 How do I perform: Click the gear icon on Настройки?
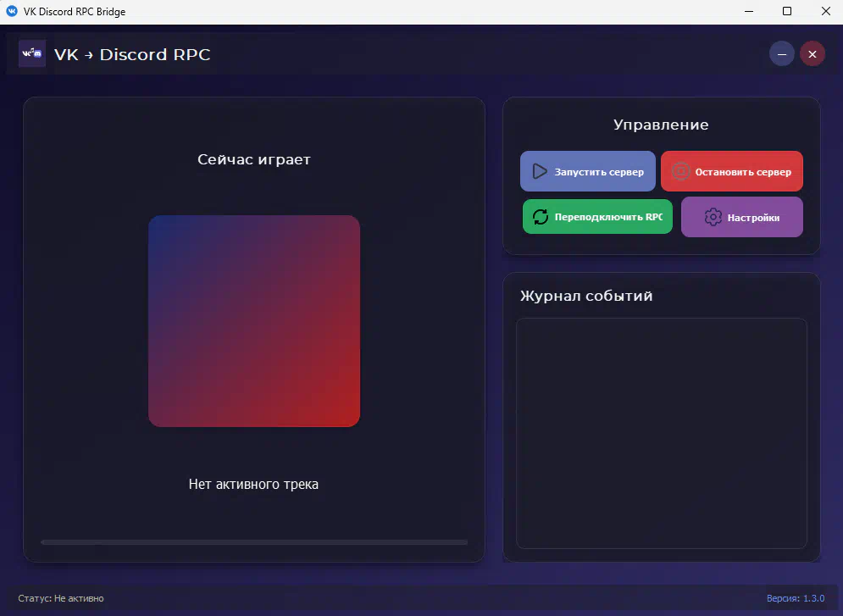pyautogui.click(x=713, y=217)
